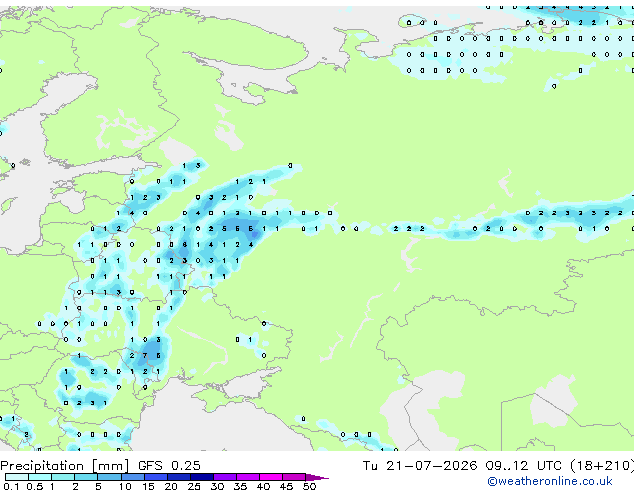
Task: Click the 'Precipitation [mm] GFS 0.25' title
Action: (x=100, y=466)
